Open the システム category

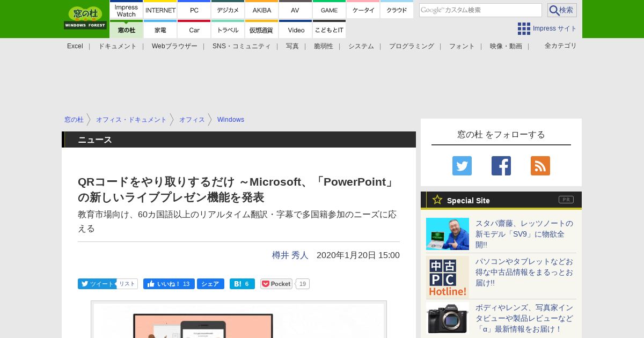point(361,46)
